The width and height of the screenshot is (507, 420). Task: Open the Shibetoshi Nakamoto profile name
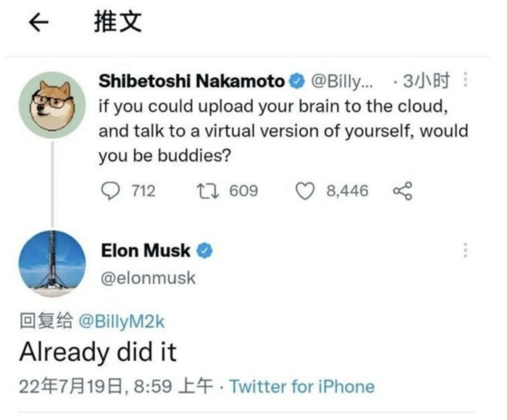coord(192,81)
